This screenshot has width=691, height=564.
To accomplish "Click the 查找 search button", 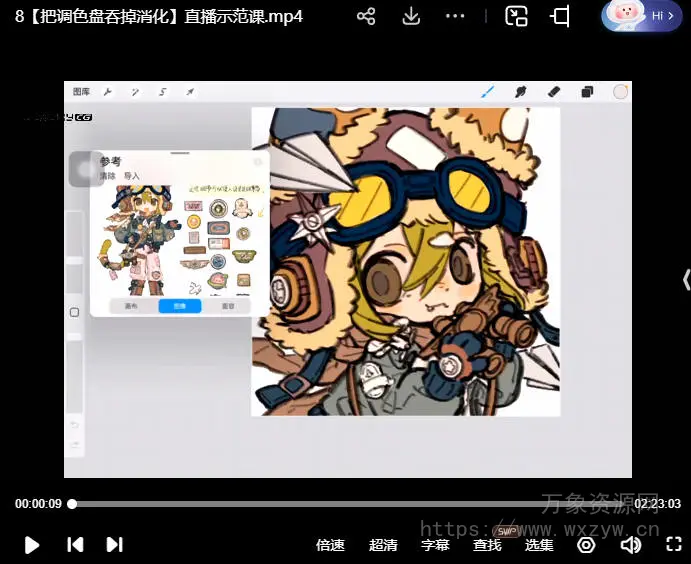I will click(487, 545).
